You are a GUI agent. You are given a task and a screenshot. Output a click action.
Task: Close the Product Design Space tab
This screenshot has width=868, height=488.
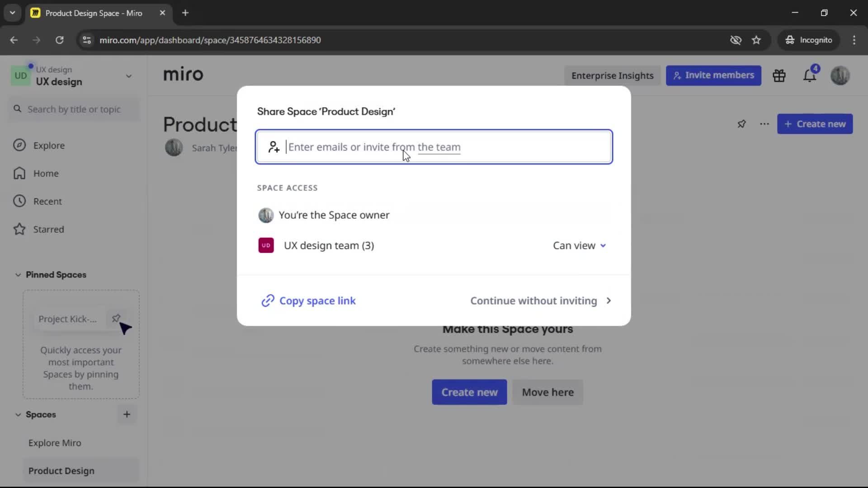[x=162, y=13]
